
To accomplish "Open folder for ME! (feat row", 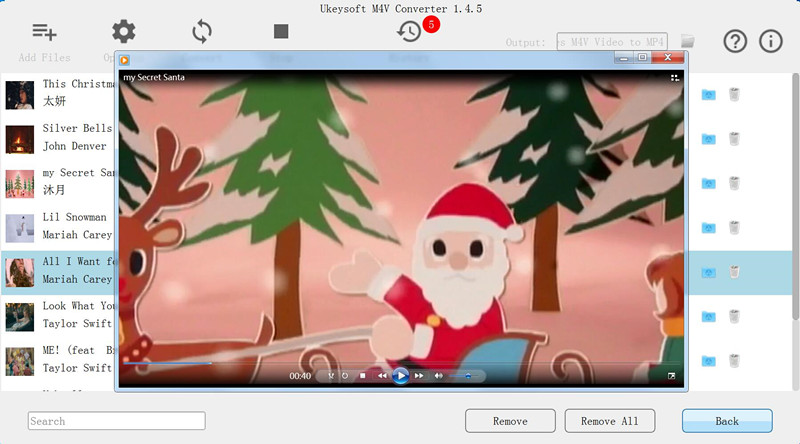I will 708,361.
